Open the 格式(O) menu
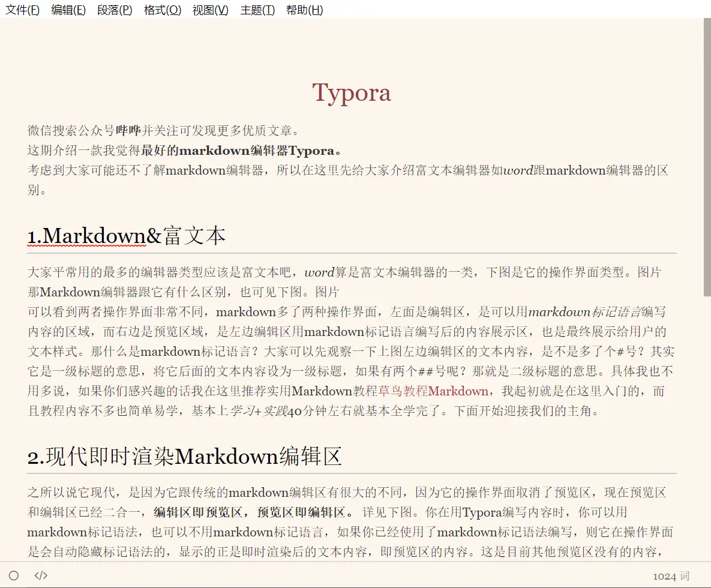This screenshot has width=711, height=588. click(x=163, y=10)
